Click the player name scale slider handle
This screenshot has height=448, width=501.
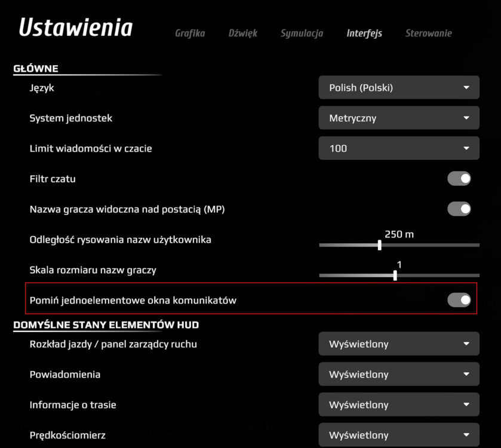tap(395, 275)
